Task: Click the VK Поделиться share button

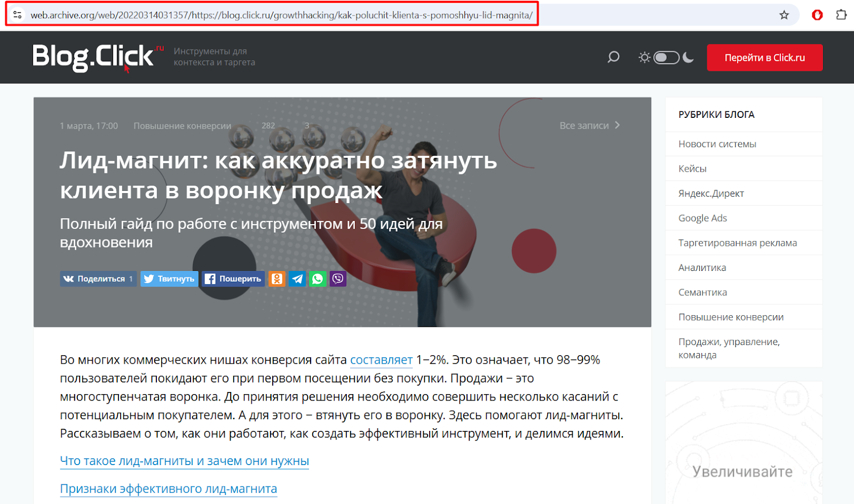Action: pyautogui.click(x=98, y=278)
